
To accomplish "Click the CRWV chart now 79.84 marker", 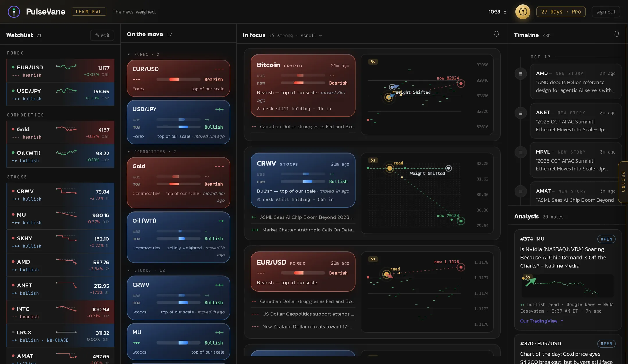I will tap(461, 221).
